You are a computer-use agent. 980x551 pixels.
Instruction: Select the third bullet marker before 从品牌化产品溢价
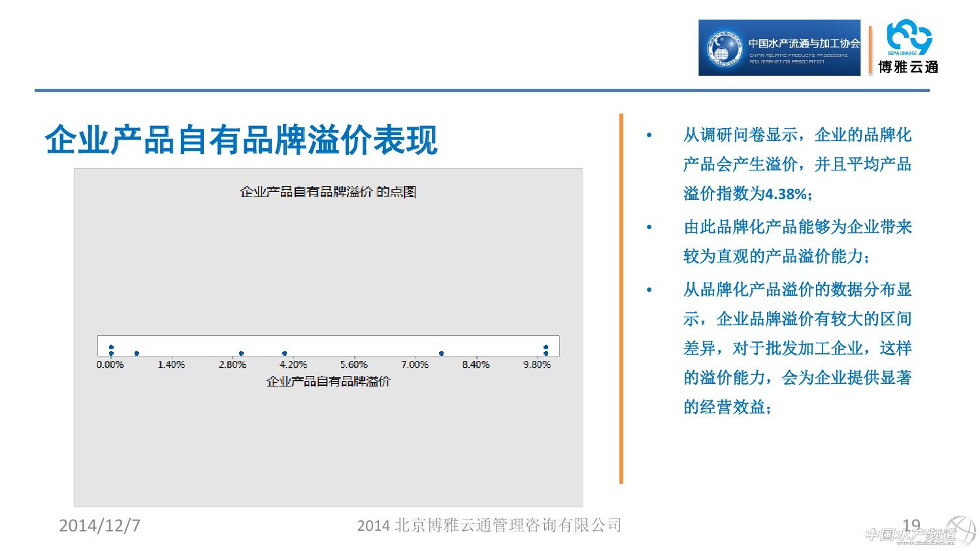coord(649,290)
